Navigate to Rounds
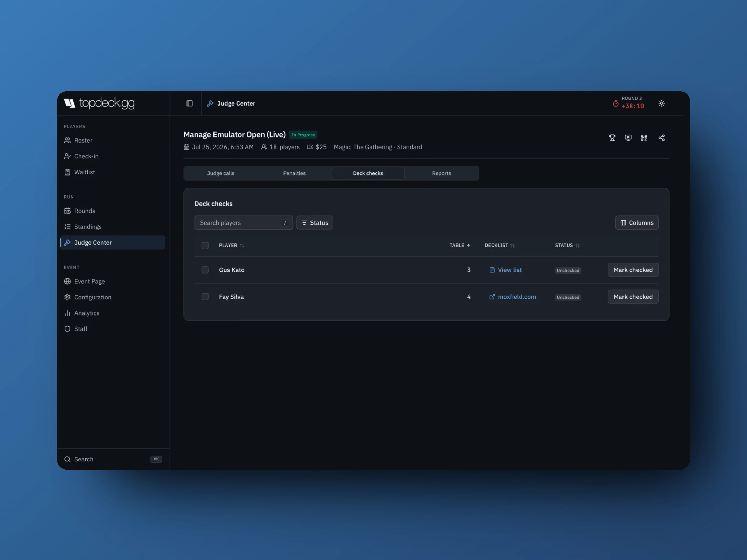This screenshot has width=747, height=560. (x=113, y=211)
